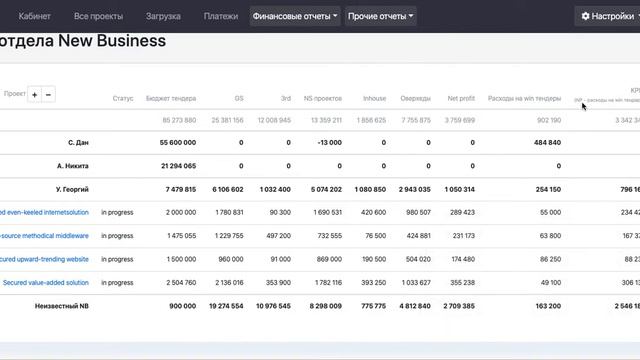Select the А. Никита row name
Image resolution: width=640 pixels, height=360 pixels.
pos(73,166)
